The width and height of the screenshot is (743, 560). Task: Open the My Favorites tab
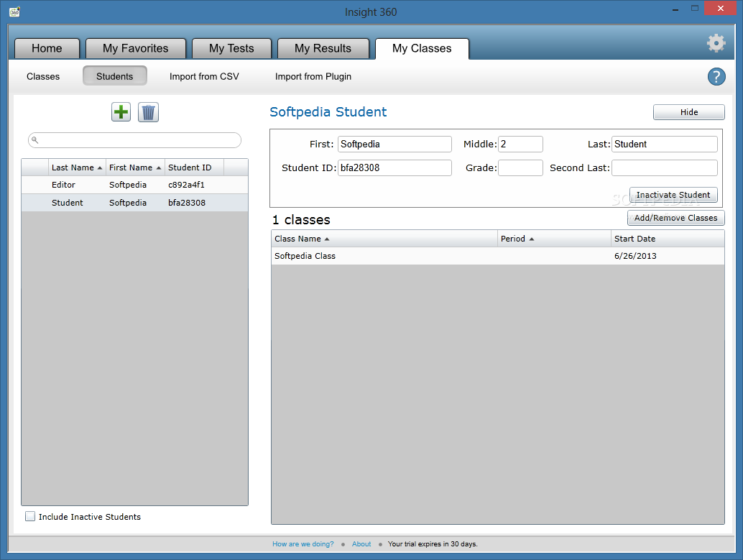(136, 48)
